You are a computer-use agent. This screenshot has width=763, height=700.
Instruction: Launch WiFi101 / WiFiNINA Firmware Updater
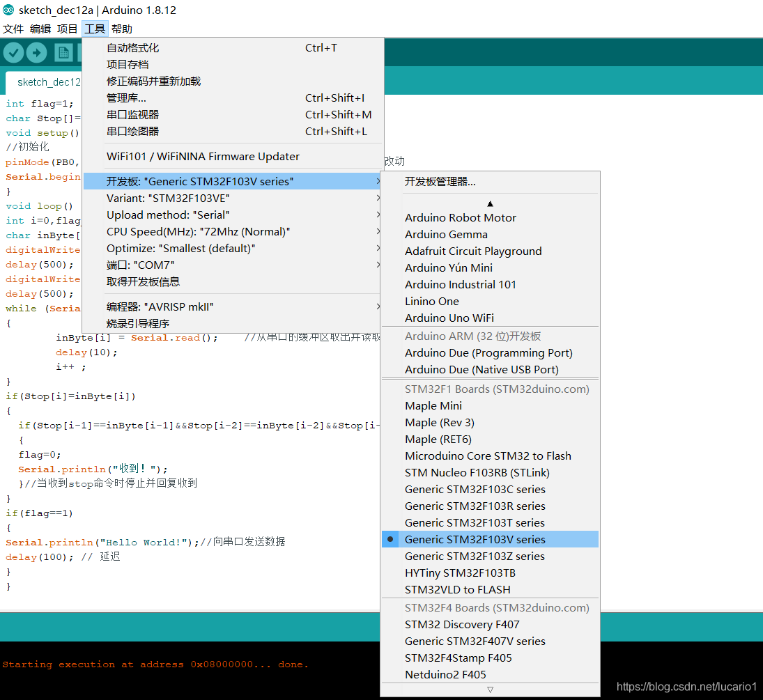[x=233, y=156]
